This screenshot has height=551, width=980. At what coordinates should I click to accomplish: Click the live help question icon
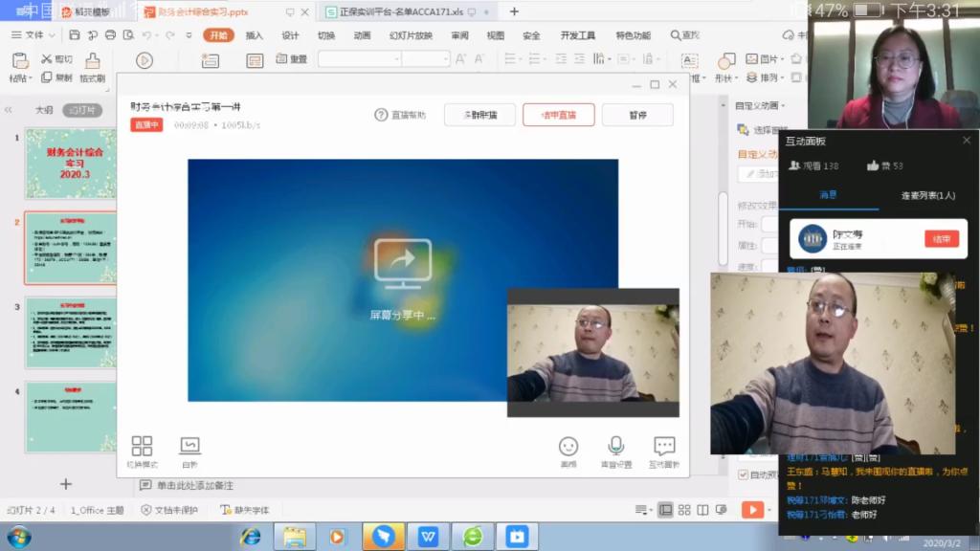click(382, 115)
